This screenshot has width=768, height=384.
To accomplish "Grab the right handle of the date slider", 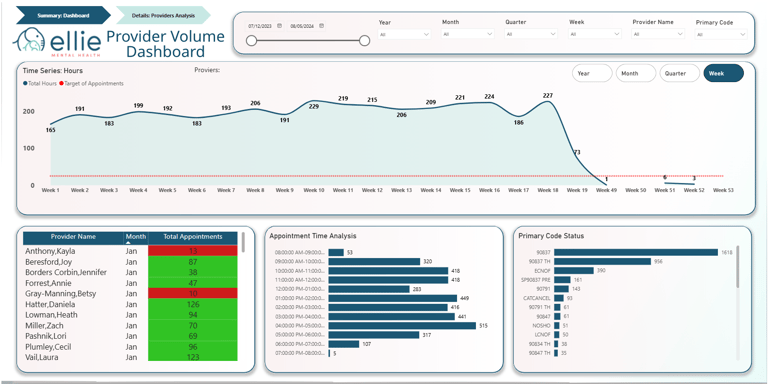I will pos(364,41).
